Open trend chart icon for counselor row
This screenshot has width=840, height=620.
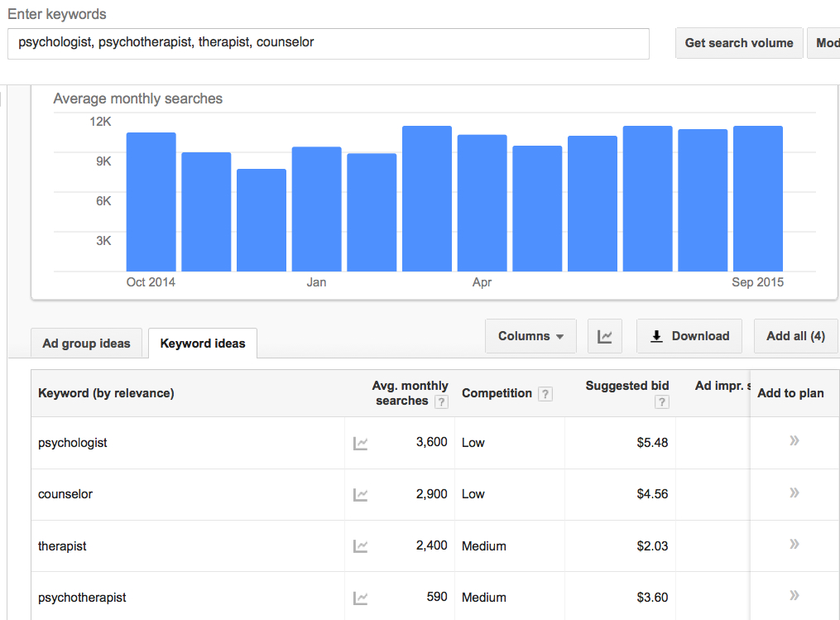click(361, 495)
